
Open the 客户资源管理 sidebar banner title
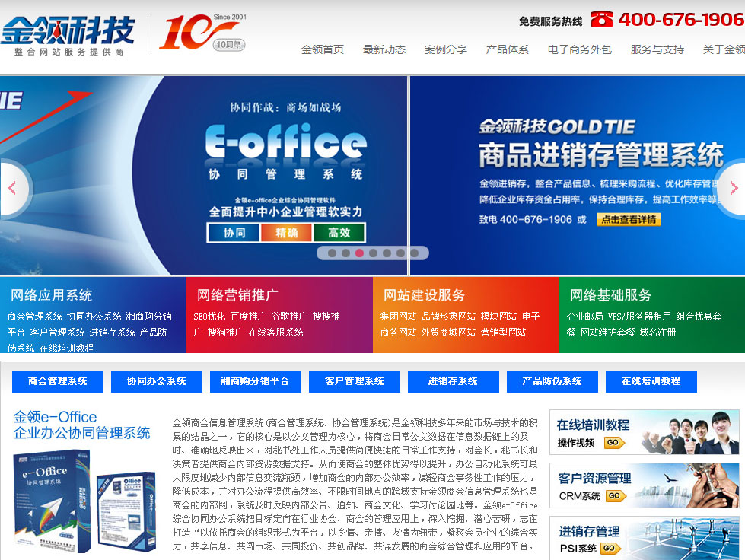(595, 479)
